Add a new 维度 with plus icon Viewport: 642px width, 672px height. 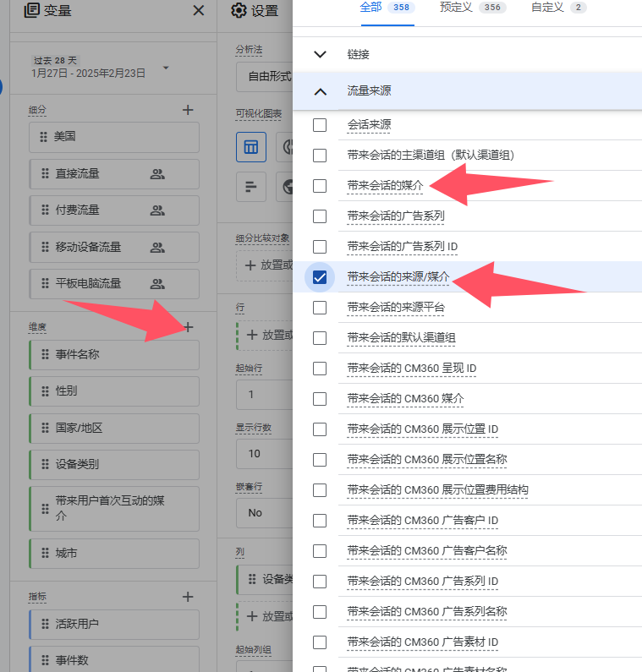(x=188, y=327)
